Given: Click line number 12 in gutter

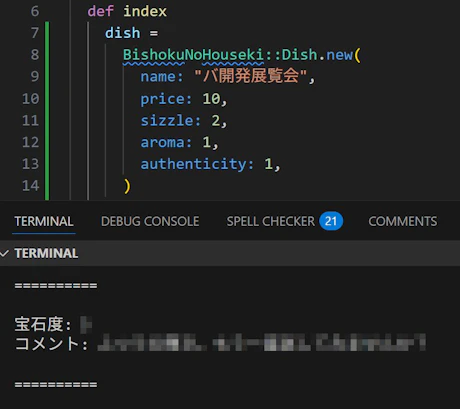Looking at the screenshot, I should pos(30,142).
